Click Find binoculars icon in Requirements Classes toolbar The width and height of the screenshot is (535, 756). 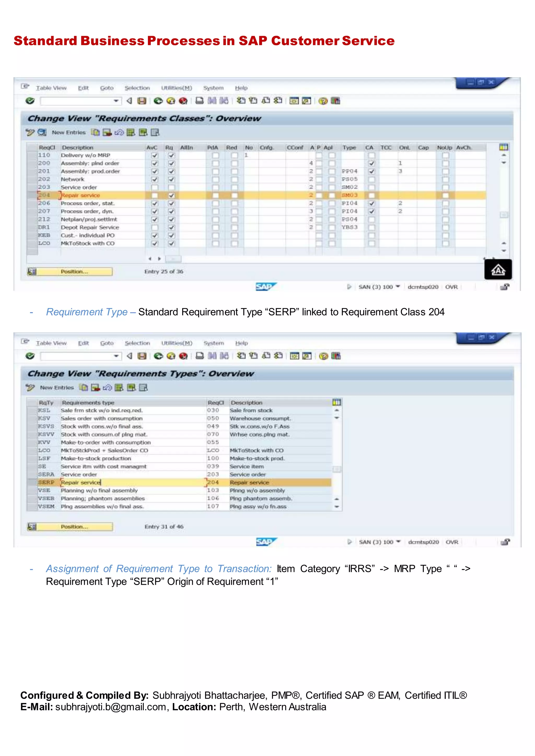[212, 101]
